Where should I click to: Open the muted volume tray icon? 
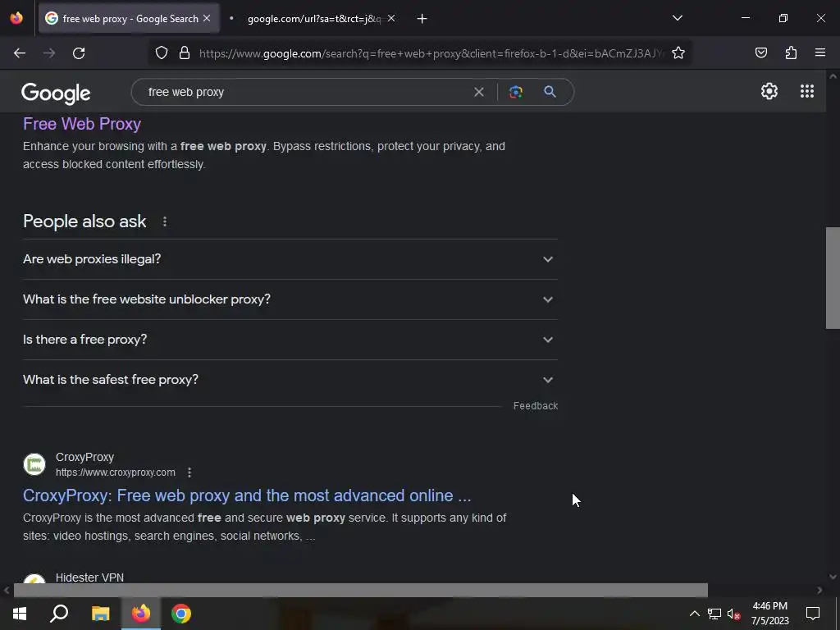733,614
